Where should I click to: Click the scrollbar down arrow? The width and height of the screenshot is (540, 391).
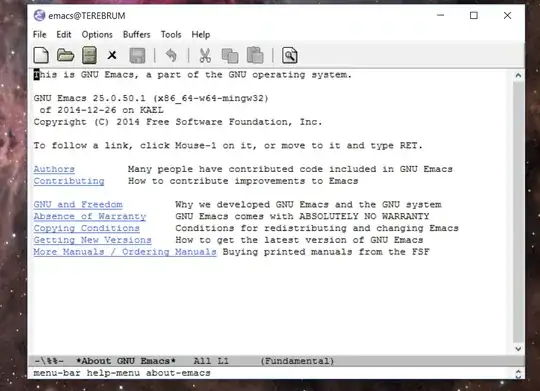pos(518,349)
